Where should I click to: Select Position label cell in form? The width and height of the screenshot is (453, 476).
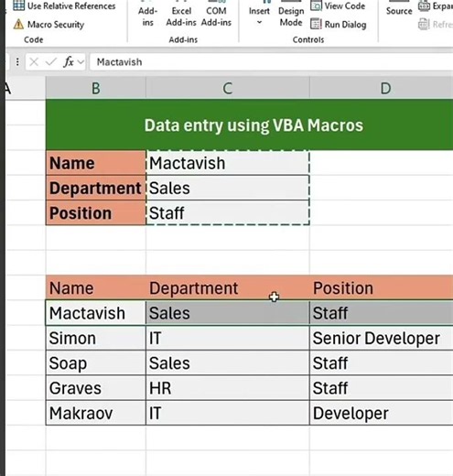(96, 213)
